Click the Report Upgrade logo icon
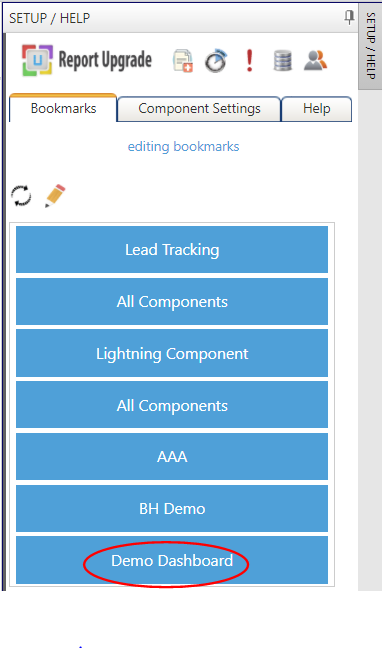382x648 pixels. [x=37, y=60]
